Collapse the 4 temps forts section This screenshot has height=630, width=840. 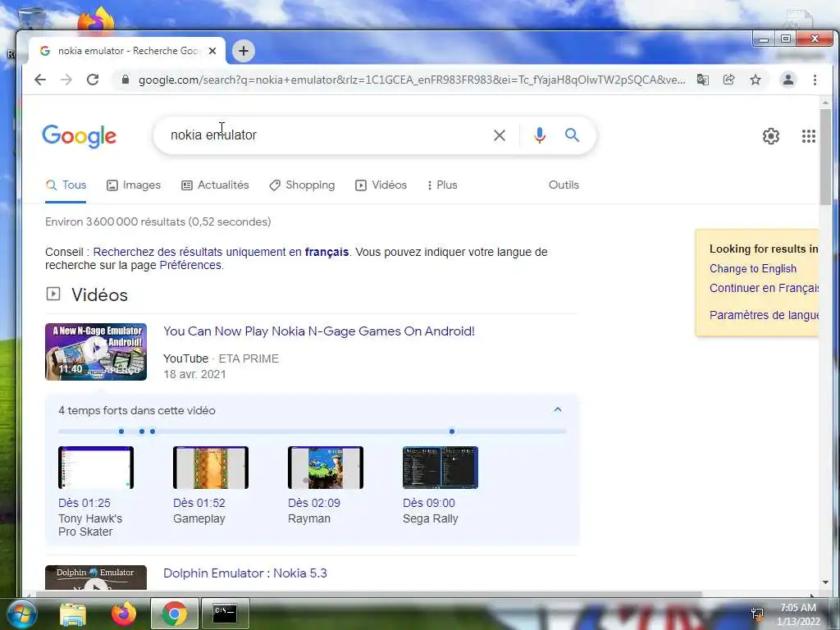coord(558,410)
